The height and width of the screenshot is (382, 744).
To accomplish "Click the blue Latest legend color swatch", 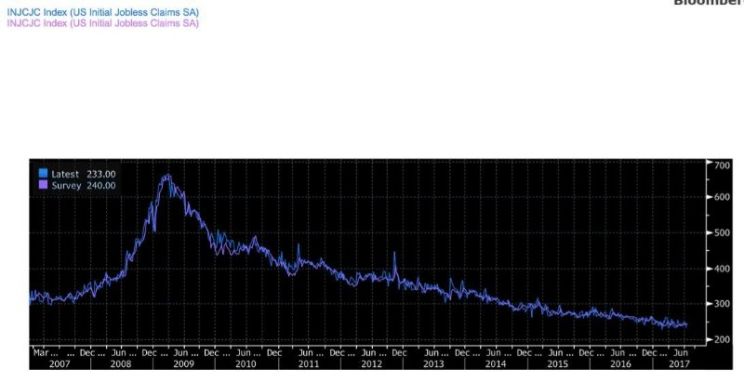I will click(43, 173).
